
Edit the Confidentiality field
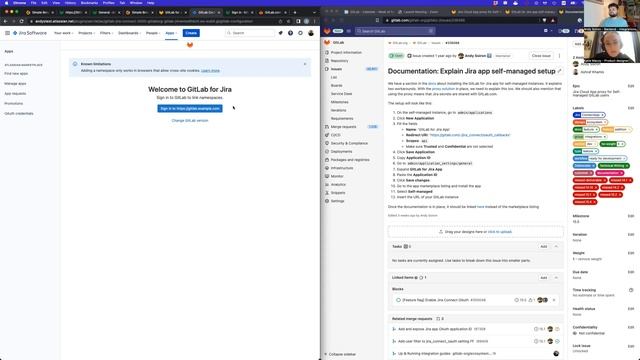631,327
